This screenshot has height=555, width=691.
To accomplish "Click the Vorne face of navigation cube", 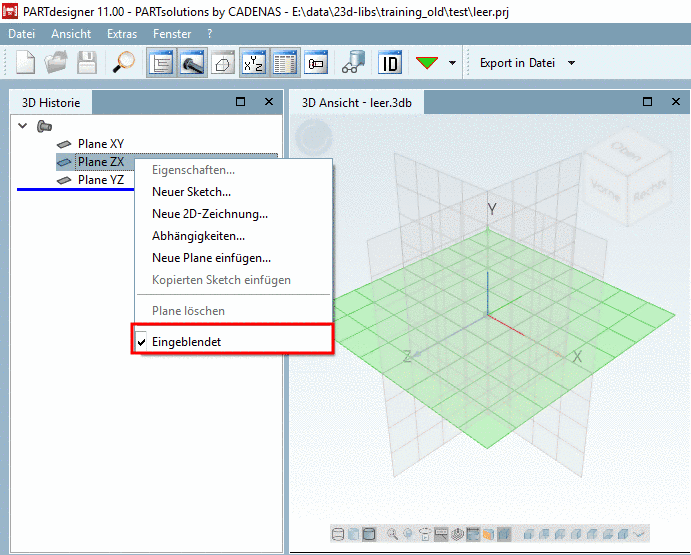I will [605, 190].
